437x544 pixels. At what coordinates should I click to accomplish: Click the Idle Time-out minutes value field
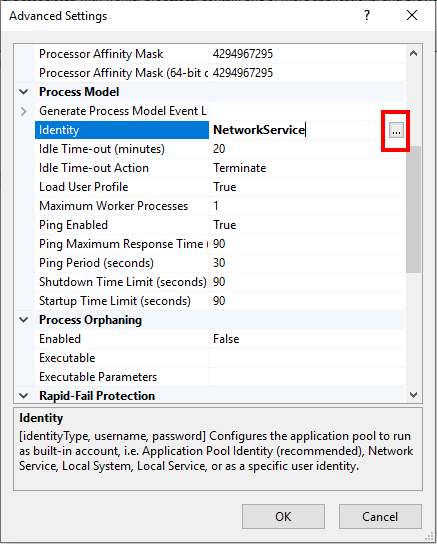(307, 149)
